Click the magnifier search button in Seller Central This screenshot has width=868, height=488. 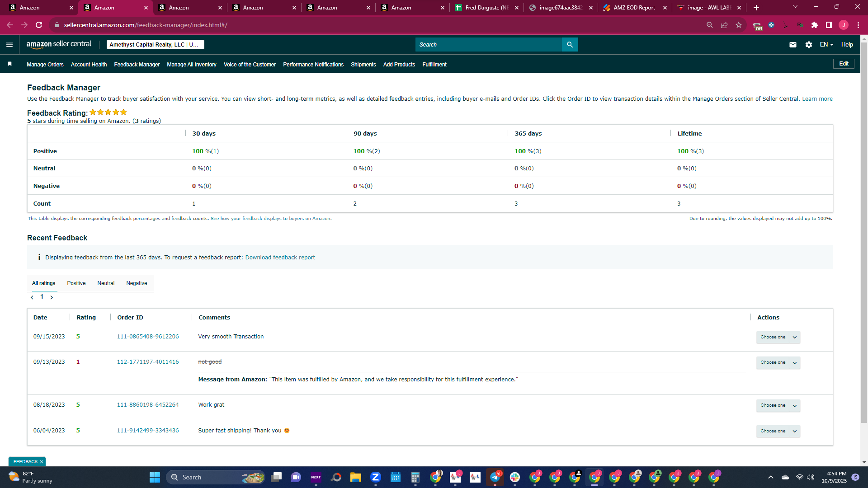[x=570, y=44]
